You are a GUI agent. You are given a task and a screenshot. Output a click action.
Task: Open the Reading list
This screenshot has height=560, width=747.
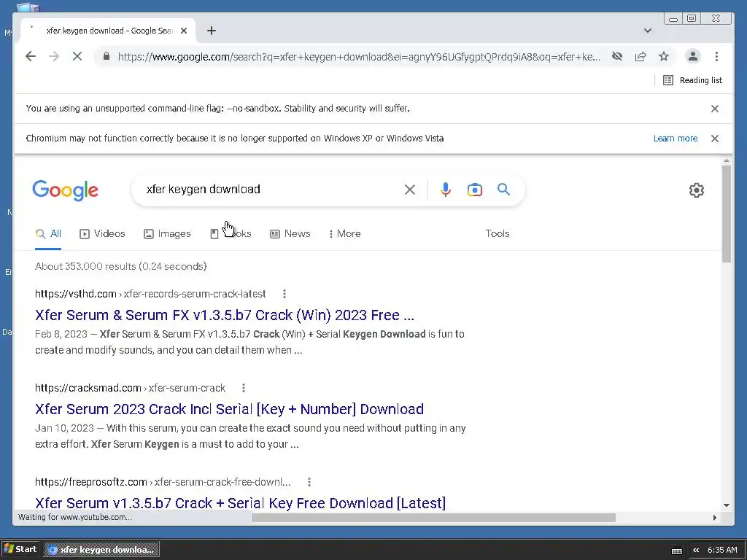click(x=693, y=80)
